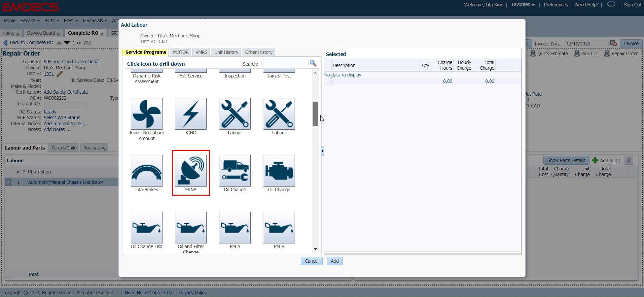Click Add Internal Notes link
Screen dimensions: 644x297
pyautogui.click(x=66, y=124)
